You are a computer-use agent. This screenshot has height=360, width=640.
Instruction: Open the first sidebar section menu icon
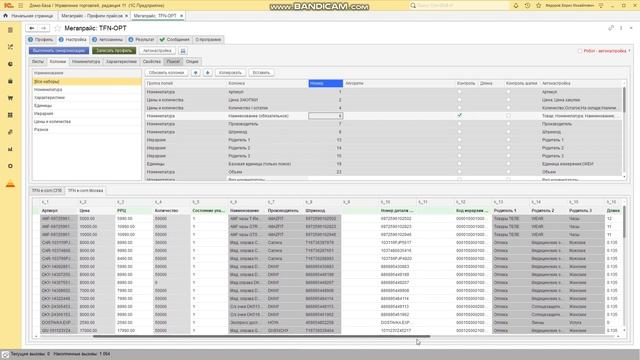(x=11, y=30)
